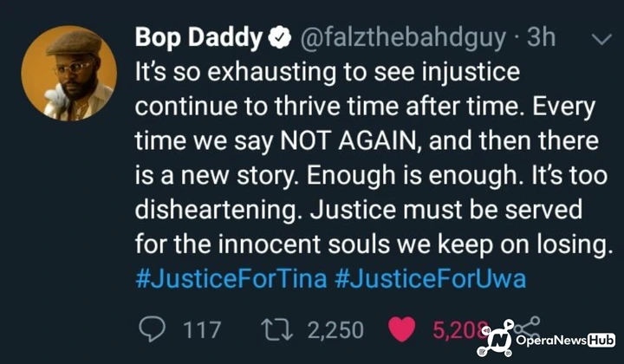Screen dimensions: 624x364
Task: Visit the @falzthebahdguy handle
Action: point(403,39)
